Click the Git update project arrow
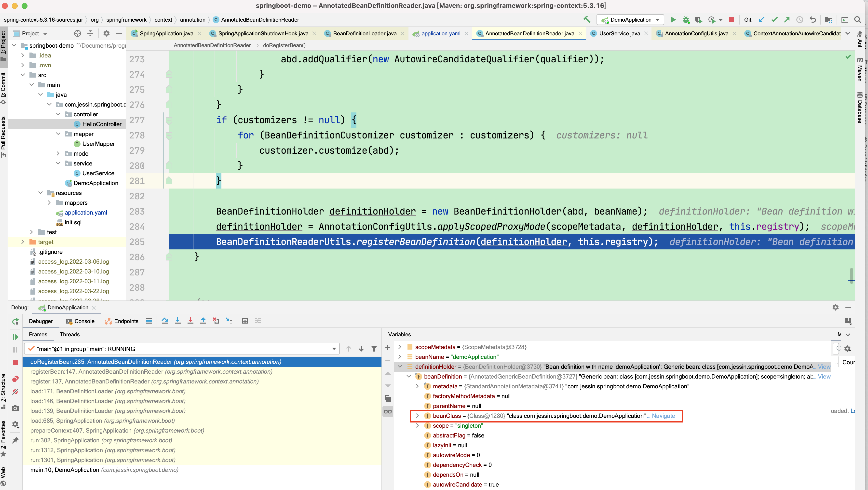Image resolution: width=868 pixels, height=490 pixels. pos(761,20)
